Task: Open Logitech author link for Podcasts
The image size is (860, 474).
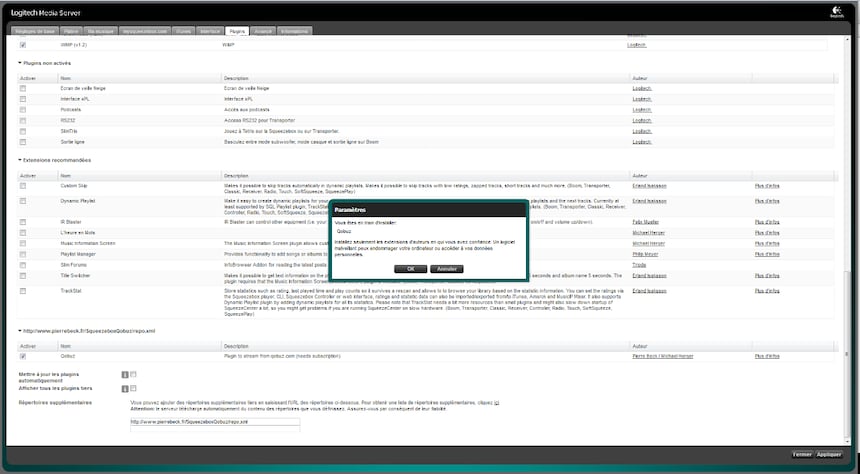Action: [x=642, y=110]
